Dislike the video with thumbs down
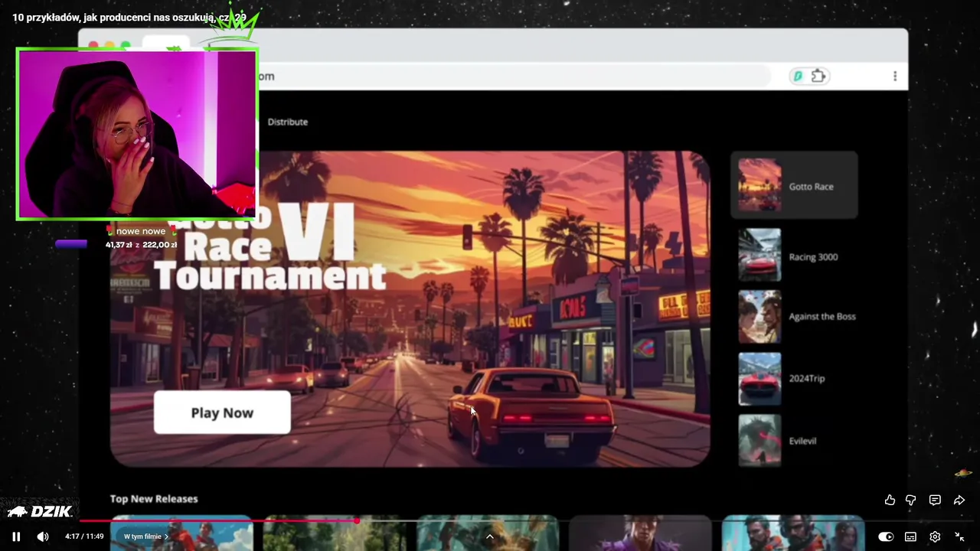This screenshot has width=980, height=551. [911, 500]
